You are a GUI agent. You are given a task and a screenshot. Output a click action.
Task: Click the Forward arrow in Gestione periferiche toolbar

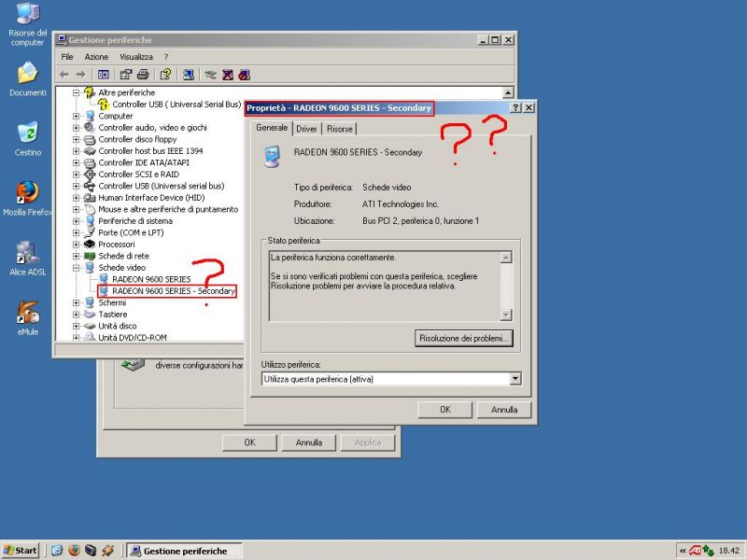[80, 75]
